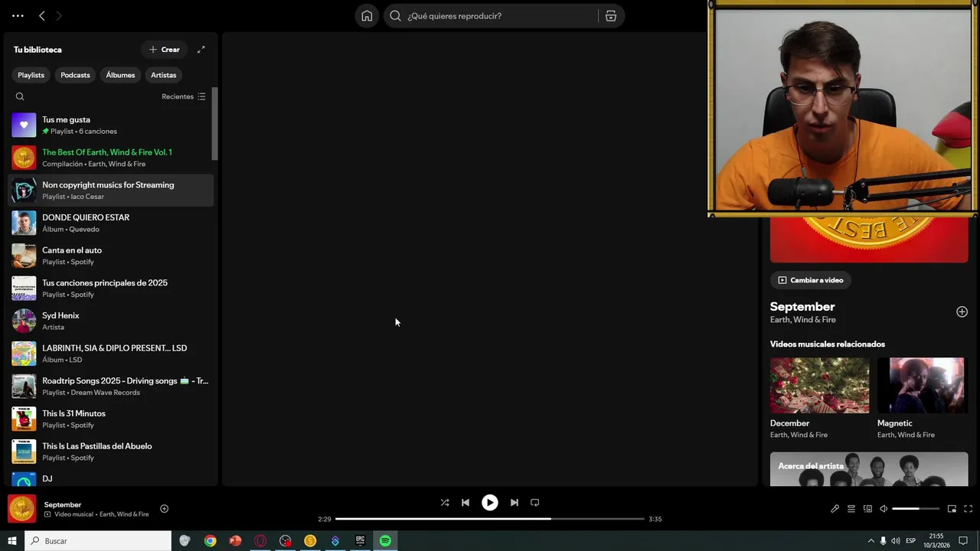
Task: Add September to a playlist from now-playing panel
Action: (962, 311)
